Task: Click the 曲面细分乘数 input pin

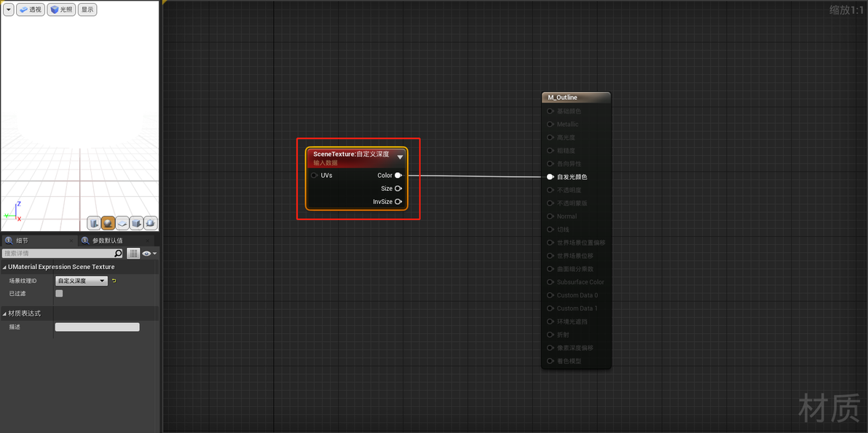Action: pyautogui.click(x=551, y=269)
